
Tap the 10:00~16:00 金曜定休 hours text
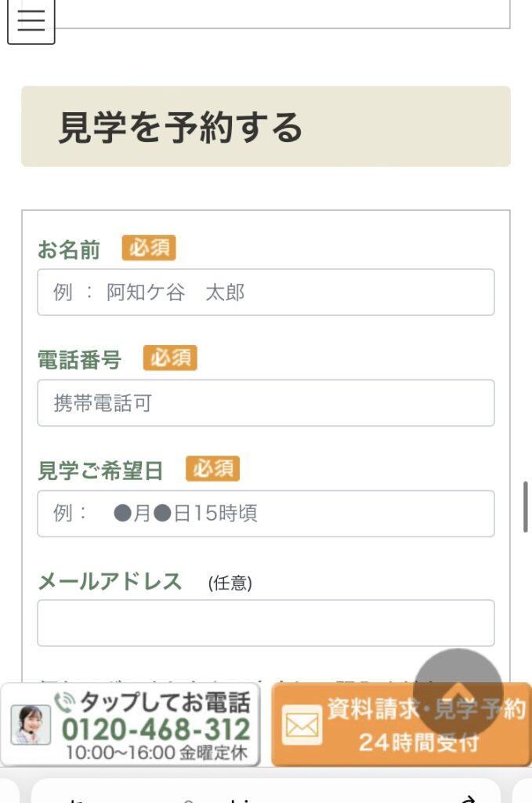(x=157, y=752)
